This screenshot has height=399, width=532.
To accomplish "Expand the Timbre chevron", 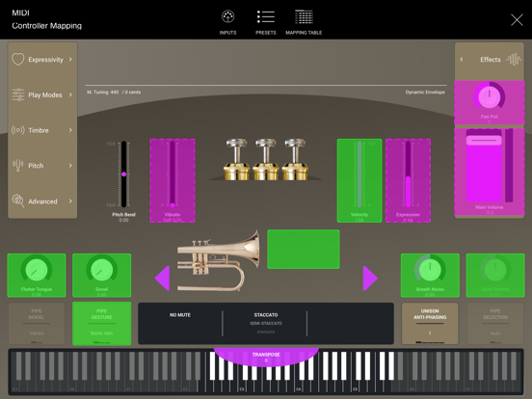I will click(70, 130).
